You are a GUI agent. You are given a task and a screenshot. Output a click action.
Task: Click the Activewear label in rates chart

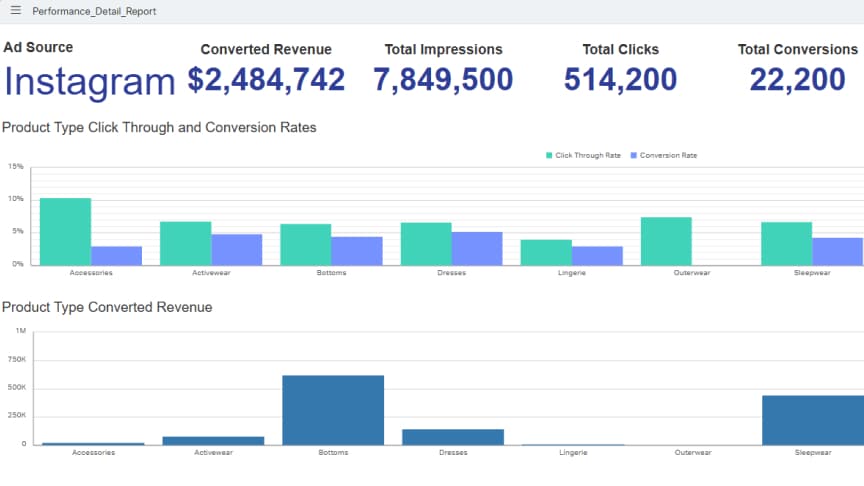(x=211, y=273)
